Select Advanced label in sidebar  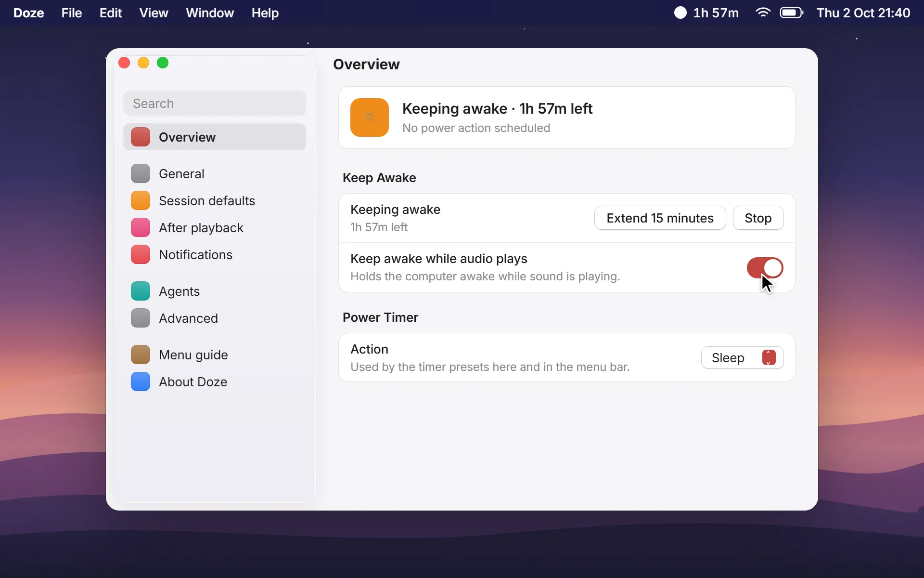pyautogui.click(x=188, y=318)
